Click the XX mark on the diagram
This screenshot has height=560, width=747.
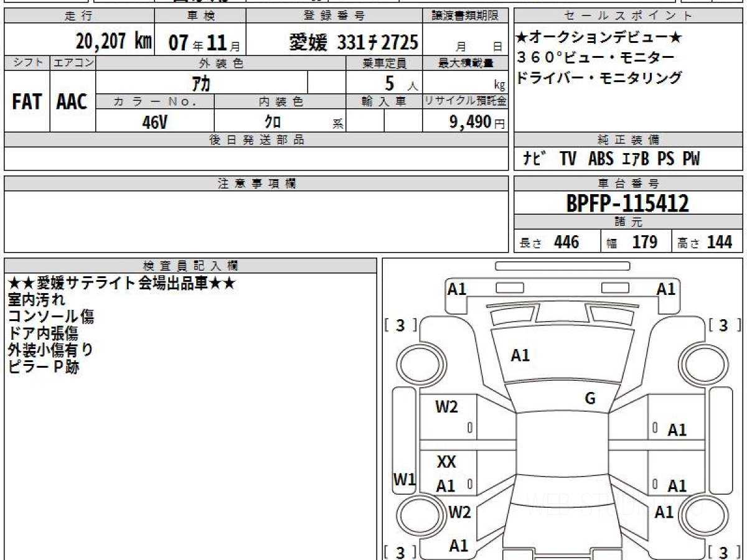[446, 462]
